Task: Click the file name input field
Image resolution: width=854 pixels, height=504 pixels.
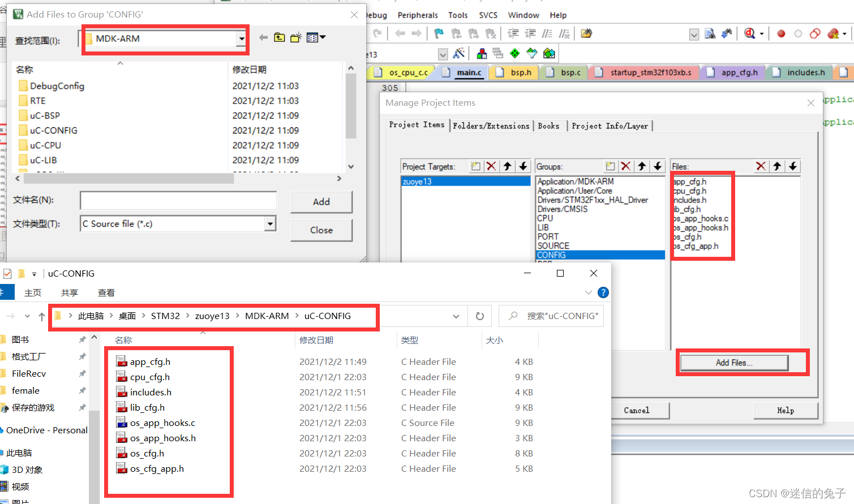Action: 178,200
